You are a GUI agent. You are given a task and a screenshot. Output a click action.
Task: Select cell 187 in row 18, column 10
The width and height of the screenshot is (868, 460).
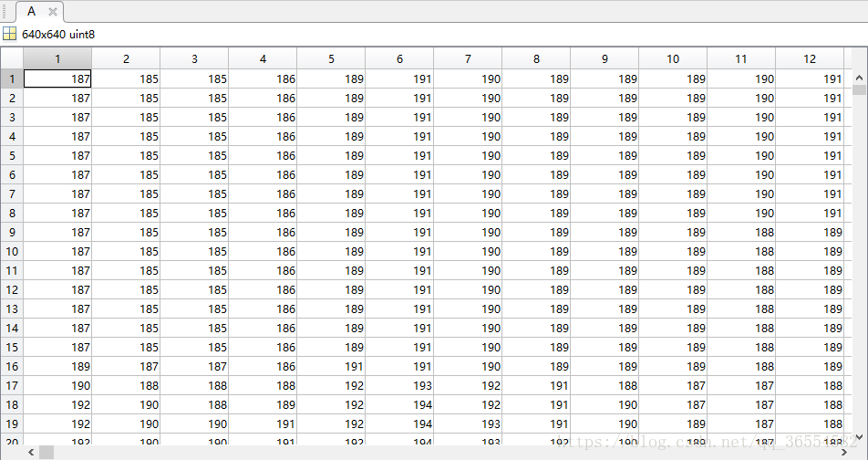(673, 404)
